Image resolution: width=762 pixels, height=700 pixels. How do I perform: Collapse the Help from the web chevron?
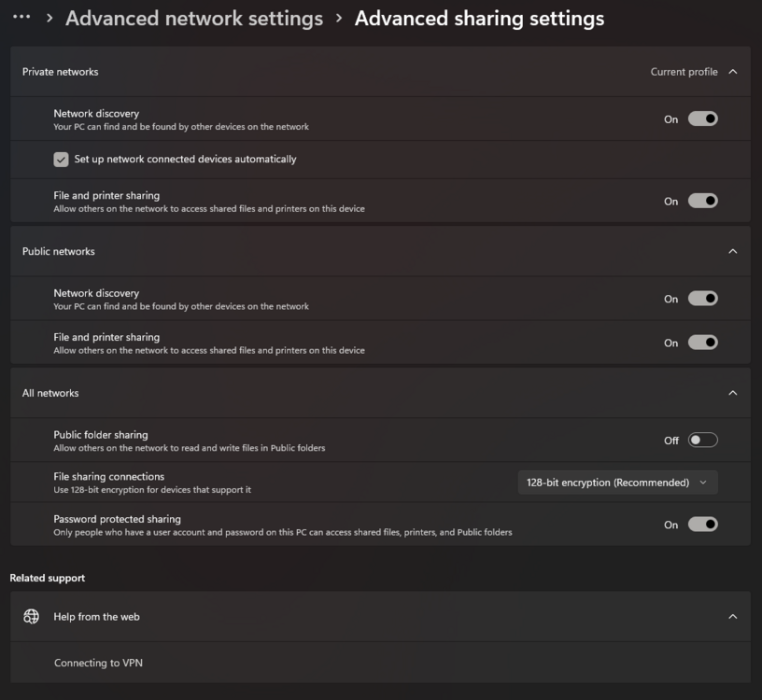pos(733,616)
